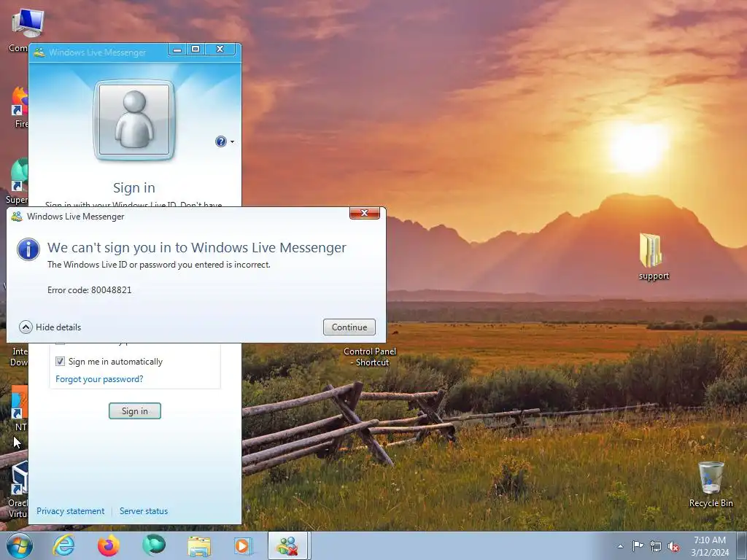
Task: Launch Internet Explorer from taskbar
Action: coord(64,545)
